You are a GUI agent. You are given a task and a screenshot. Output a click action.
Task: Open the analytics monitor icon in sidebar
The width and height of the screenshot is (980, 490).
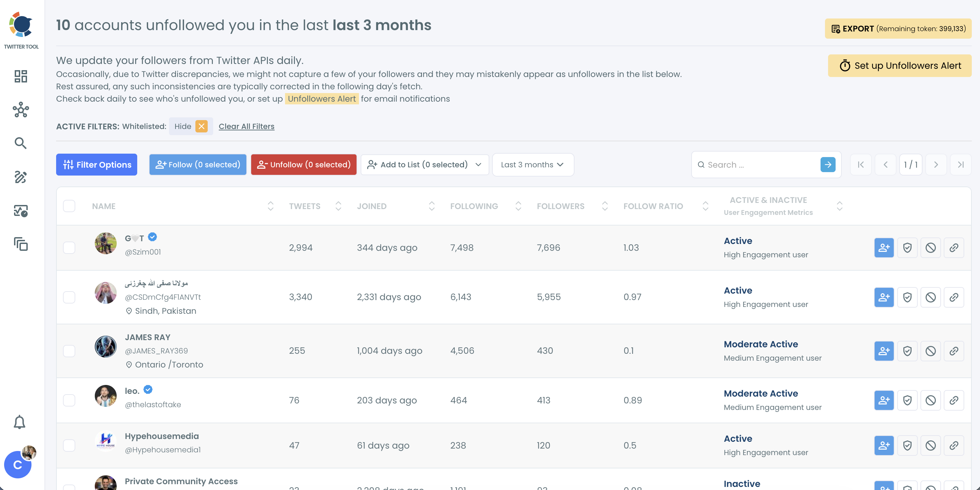(x=21, y=210)
